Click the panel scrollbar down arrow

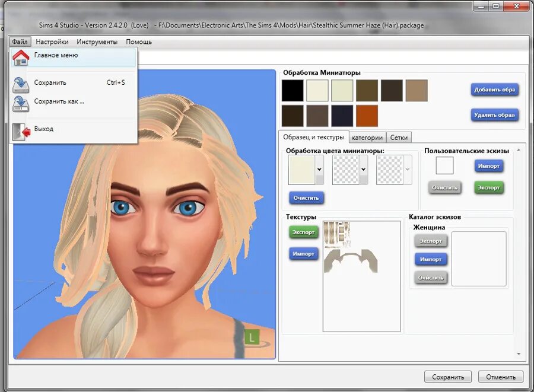519,354
